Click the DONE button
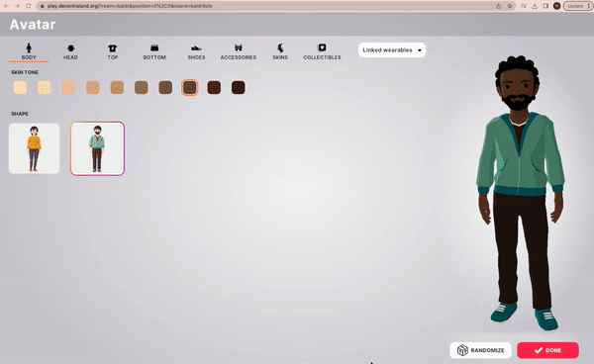This screenshot has width=594, height=364. [x=547, y=350]
